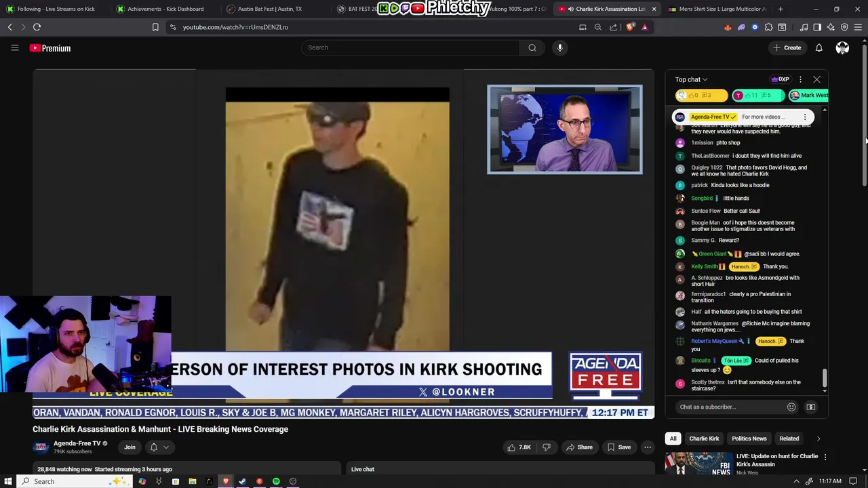Open a new browser tab
Screen dimensions: 868x488
pos(781,9)
